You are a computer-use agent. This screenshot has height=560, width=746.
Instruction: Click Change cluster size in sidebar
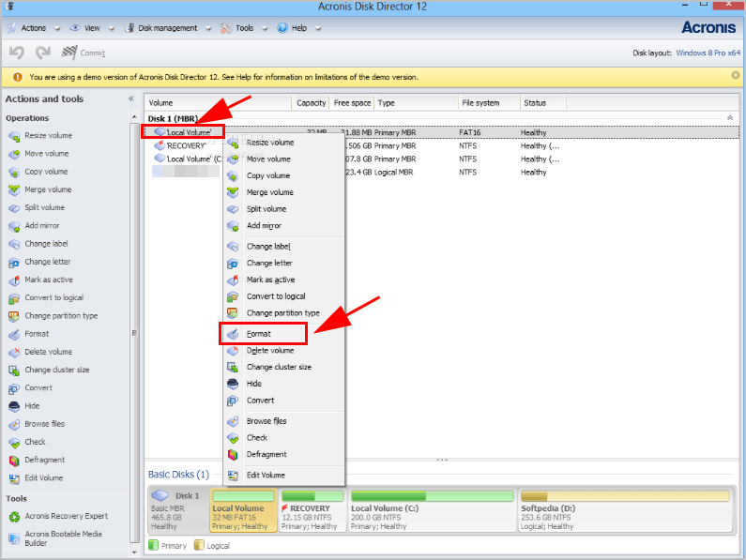coord(57,370)
